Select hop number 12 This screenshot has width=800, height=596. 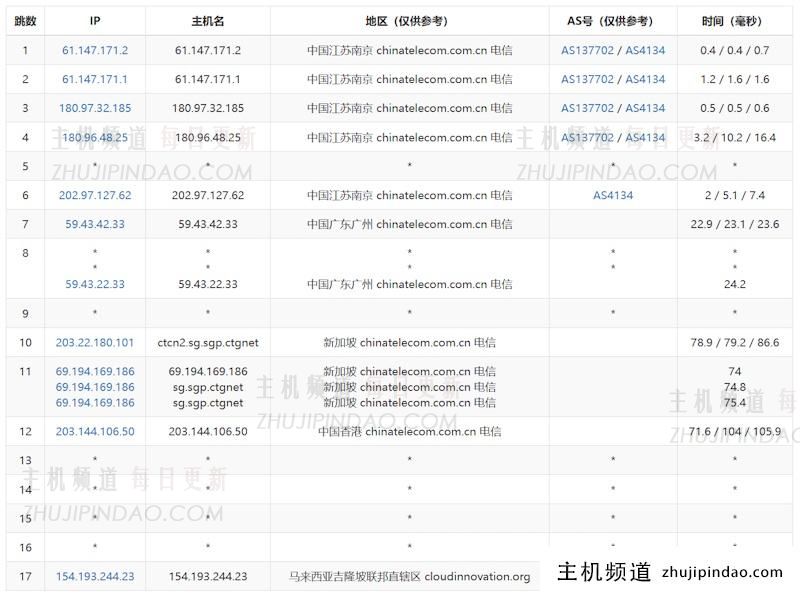point(26,431)
